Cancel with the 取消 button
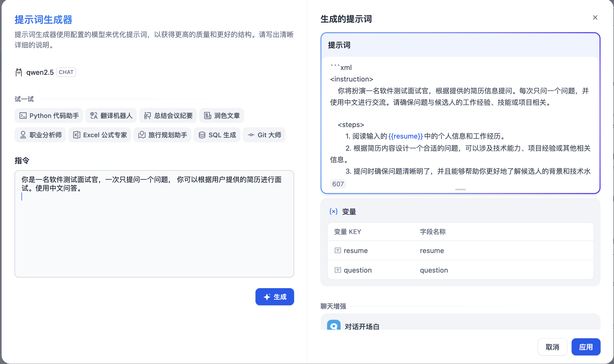614x364 pixels. coord(552,347)
